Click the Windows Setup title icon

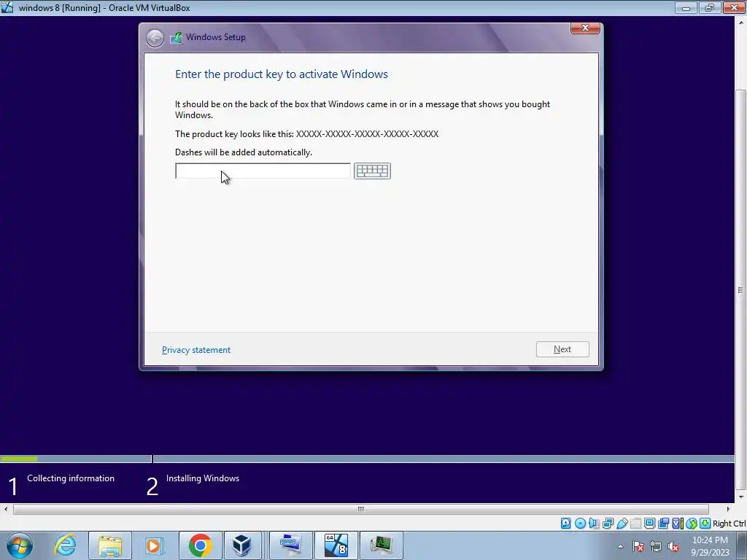pyautogui.click(x=177, y=38)
